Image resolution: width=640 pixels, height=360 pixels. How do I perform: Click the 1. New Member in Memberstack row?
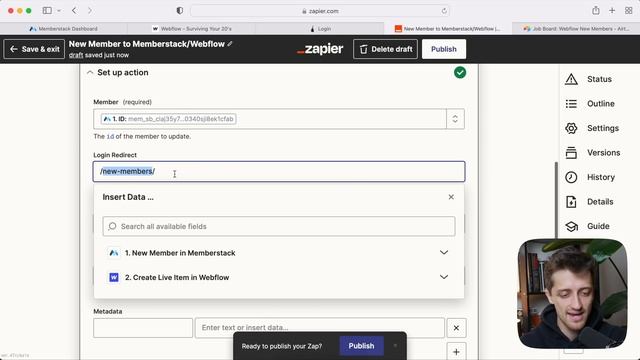pyautogui.click(x=279, y=253)
